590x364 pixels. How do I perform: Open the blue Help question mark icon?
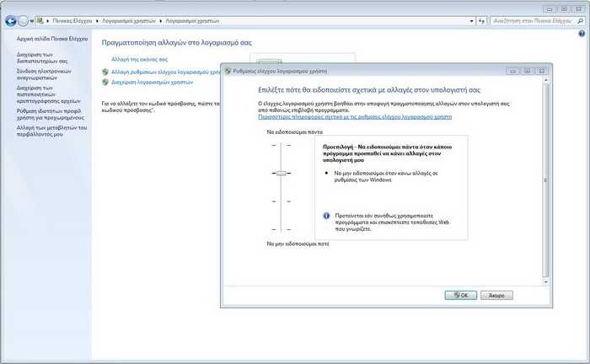(582, 34)
